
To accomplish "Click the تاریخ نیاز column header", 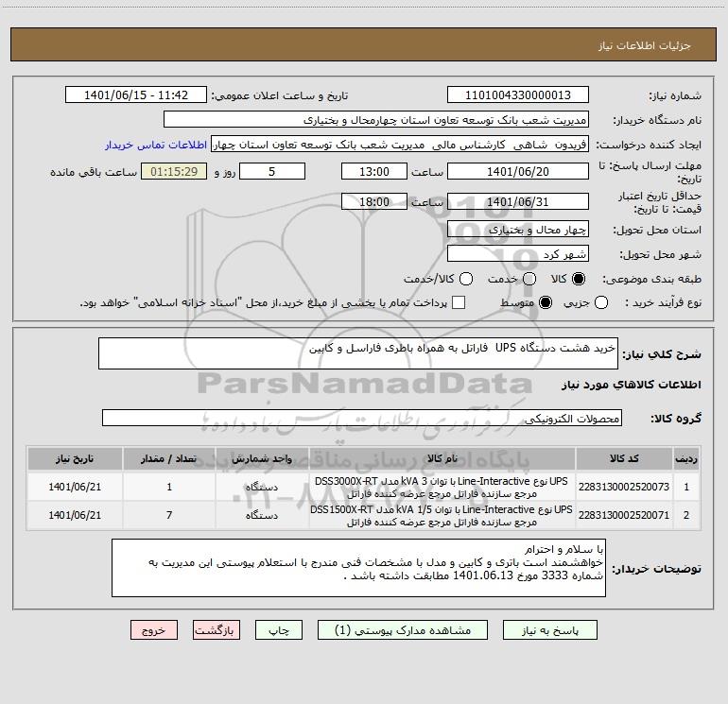I will tap(75, 458).
